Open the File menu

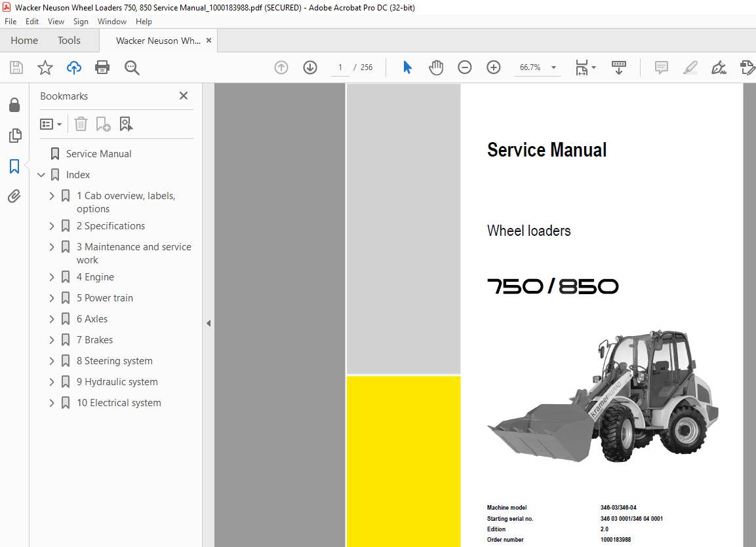tap(10, 22)
